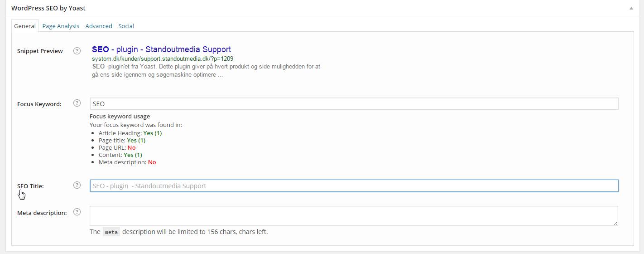Switch to the Page Analysis tab
Viewport: 644px width, 254px height.
pos(61,26)
